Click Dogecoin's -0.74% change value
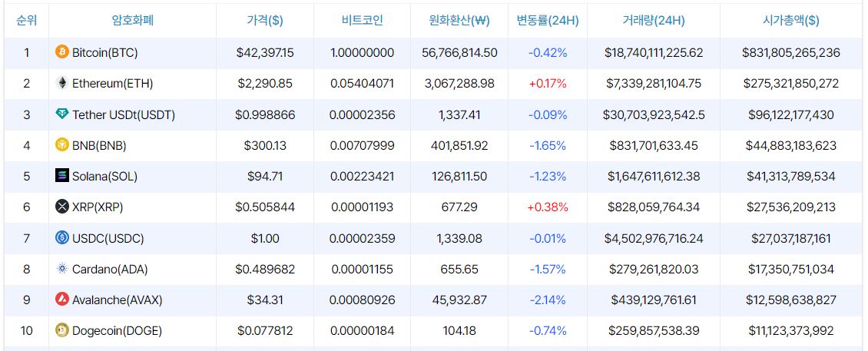The image size is (868, 351). (548, 331)
